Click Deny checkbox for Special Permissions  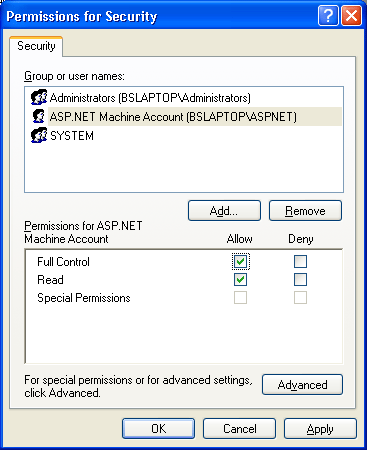click(300, 298)
